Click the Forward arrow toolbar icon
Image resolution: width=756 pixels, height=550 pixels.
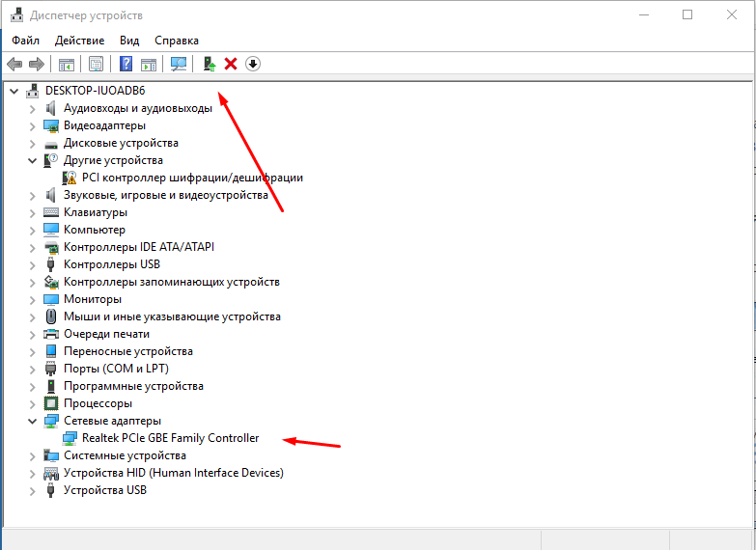37,64
